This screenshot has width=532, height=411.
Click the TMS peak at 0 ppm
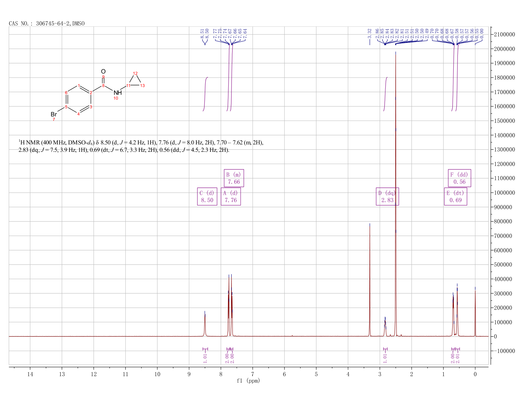(x=475, y=312)
